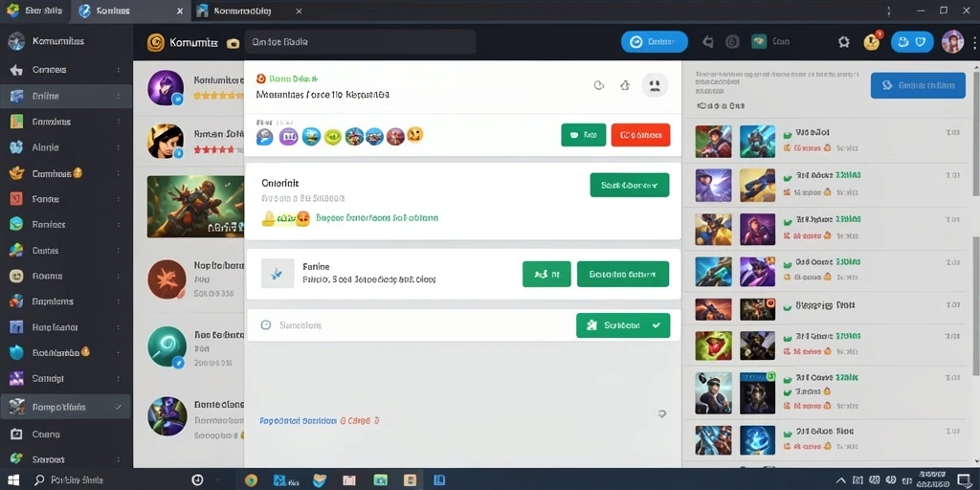Open the three-dot menu in the top right
The width and height of the screenshot is (980, 490).
[974, 42]
